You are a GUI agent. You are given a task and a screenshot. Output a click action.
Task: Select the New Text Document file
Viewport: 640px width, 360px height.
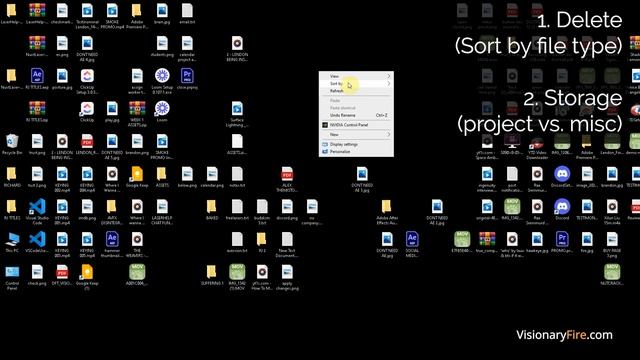click(287, 245)
